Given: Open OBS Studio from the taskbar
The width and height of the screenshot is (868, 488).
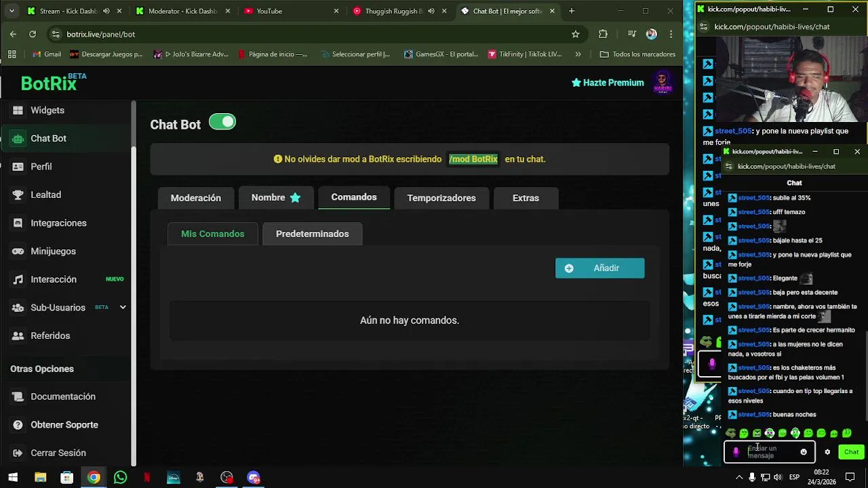Looking at the screenshot, I should tap(226, 477).
